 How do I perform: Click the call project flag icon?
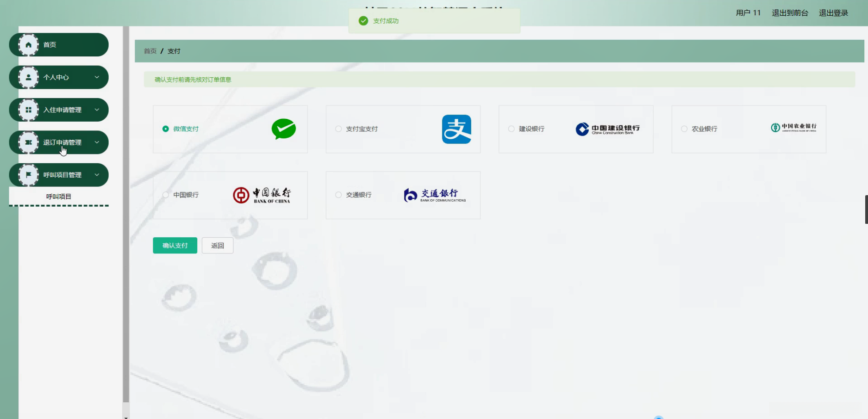pos(29,175)
